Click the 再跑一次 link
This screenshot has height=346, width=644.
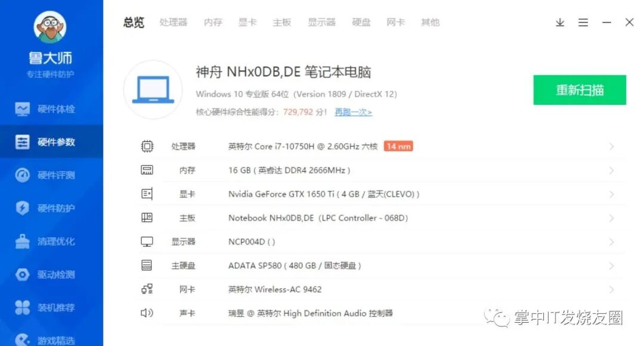[x=353, y=112]
